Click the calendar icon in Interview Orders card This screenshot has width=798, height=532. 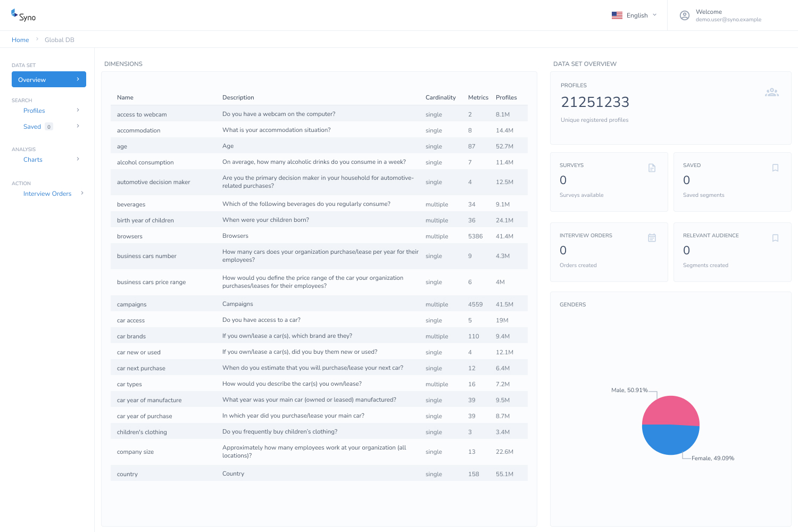(x=652, y=238)
